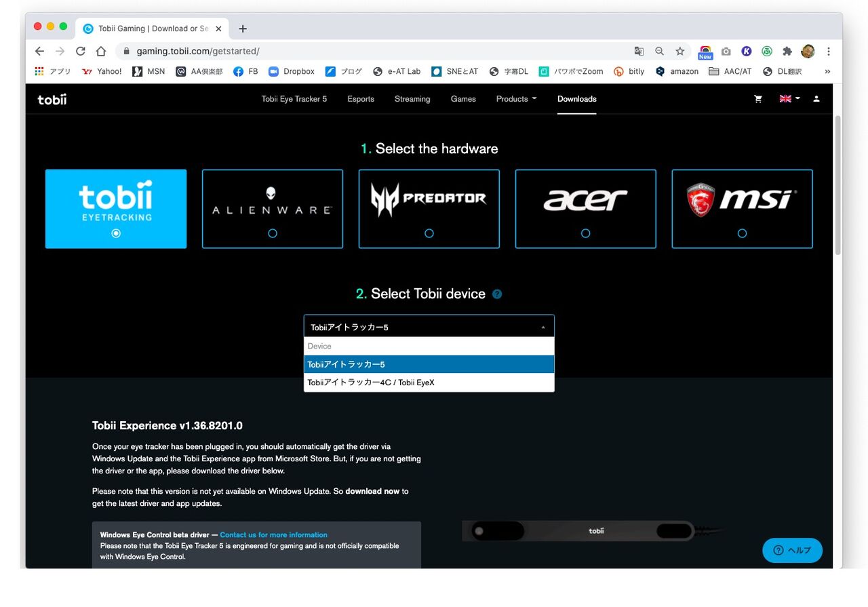
Task: Click Contact us for more information link
Action: (274, 535)
